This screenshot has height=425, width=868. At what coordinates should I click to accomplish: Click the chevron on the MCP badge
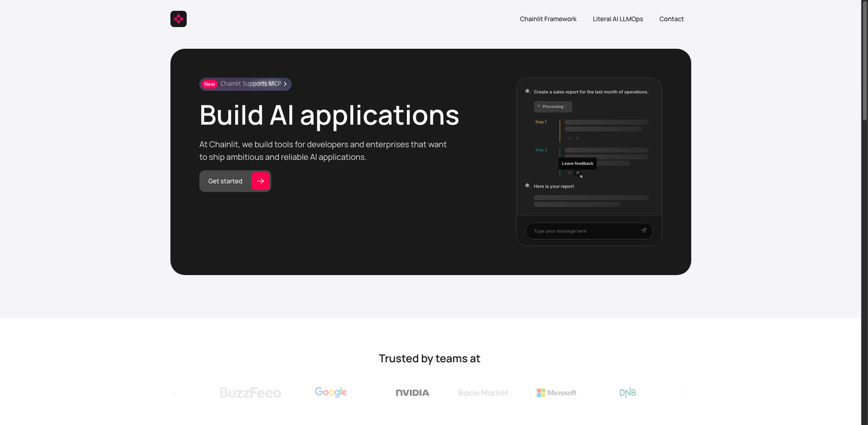click(x=285, y=84)
